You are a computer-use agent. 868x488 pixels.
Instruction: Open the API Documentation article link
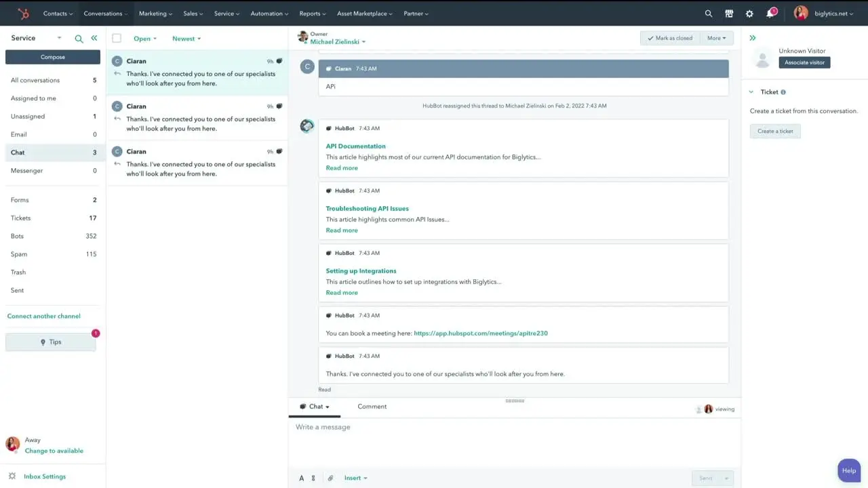click(355, 146)
